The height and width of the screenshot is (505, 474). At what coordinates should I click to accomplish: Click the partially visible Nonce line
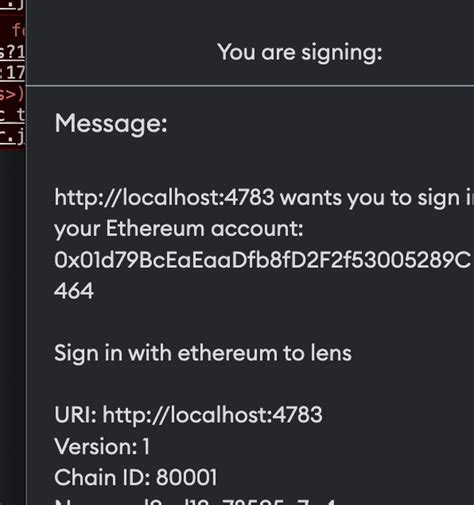click(x=195, y=501)
